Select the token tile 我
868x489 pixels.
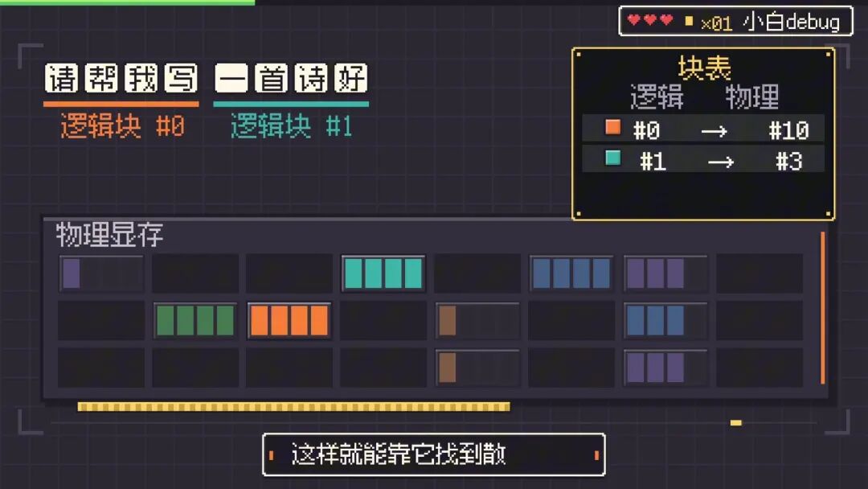pos(141,78)
